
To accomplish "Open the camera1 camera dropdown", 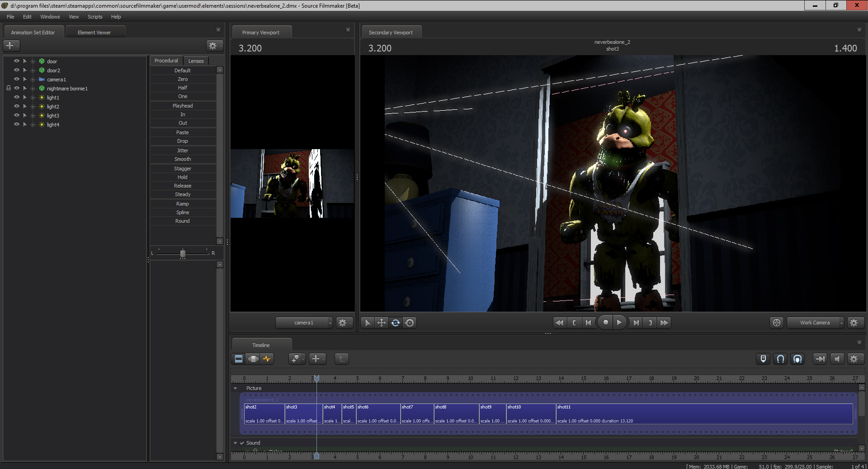I will pos(304,323).
